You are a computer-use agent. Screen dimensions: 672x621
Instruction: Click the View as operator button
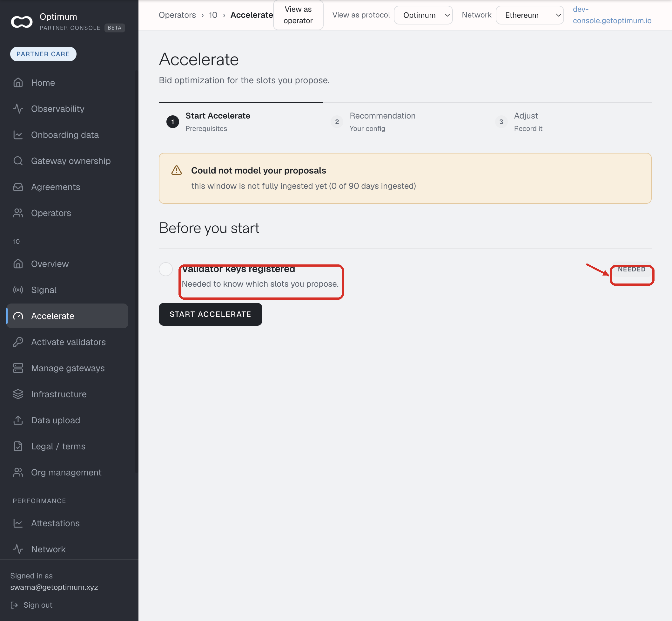point(298,15)
